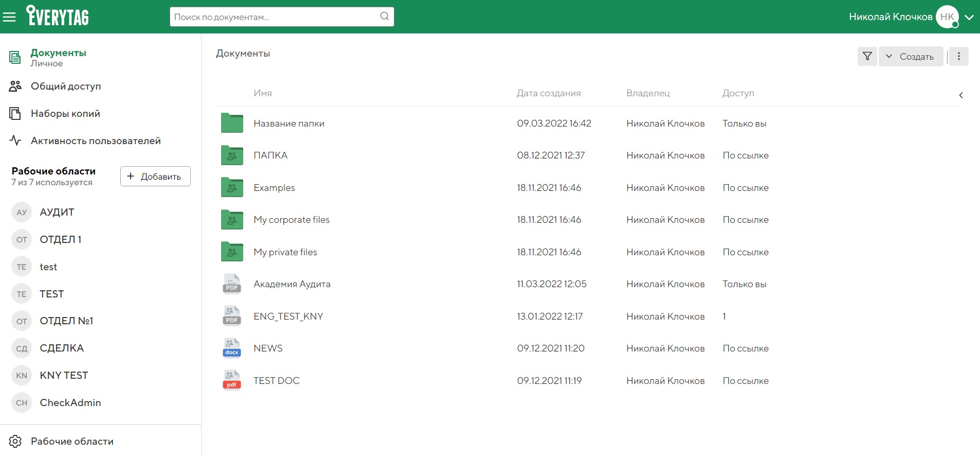The width and height of the screenshot is (980, 456).
Task: Click the document search field
Action: 275,17
